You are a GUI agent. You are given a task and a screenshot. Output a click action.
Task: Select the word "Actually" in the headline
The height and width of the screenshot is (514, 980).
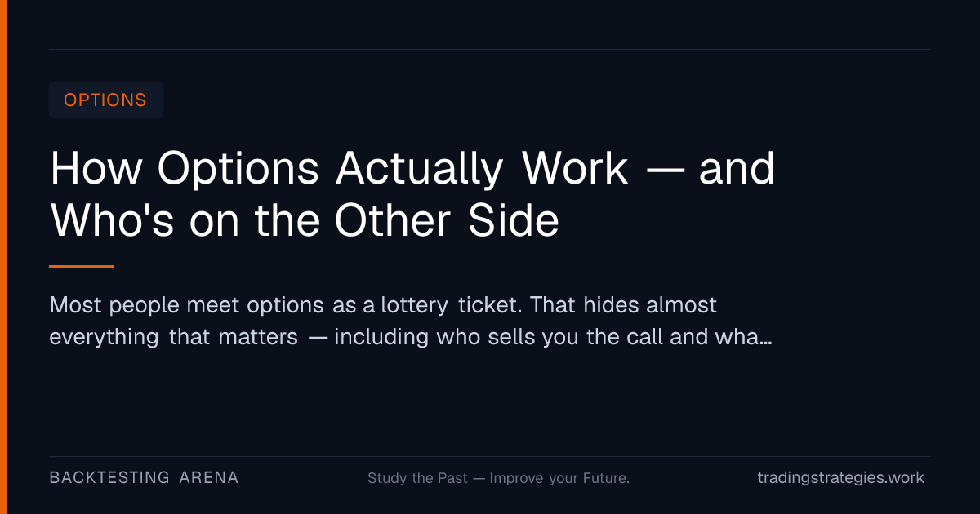419,170
